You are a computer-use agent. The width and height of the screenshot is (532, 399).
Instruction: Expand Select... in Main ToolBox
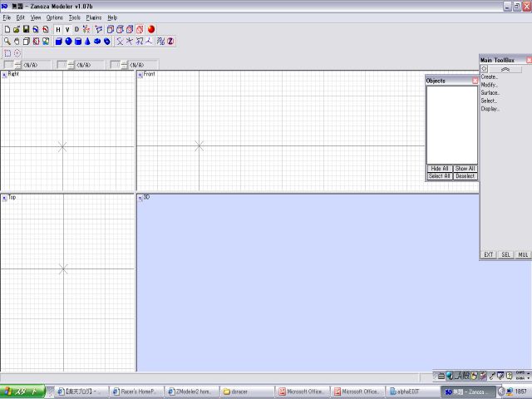pos(490,101)
